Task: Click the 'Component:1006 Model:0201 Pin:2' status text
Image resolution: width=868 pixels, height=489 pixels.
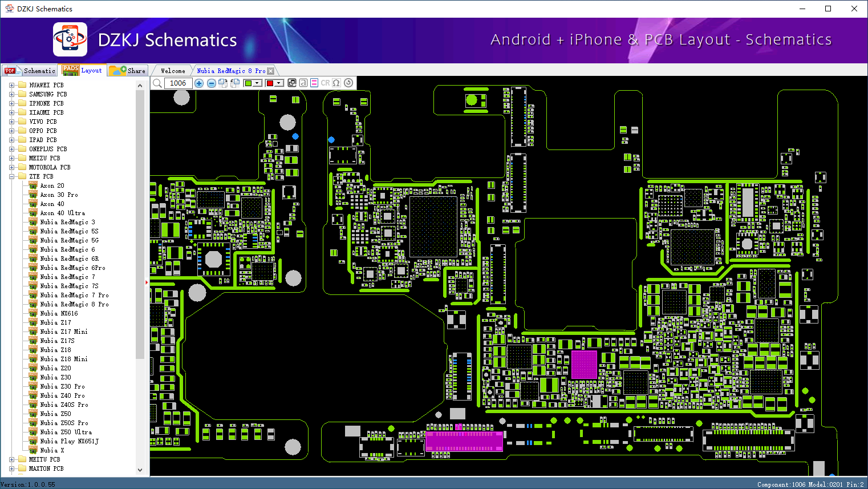Action: (x=810, y=484)
